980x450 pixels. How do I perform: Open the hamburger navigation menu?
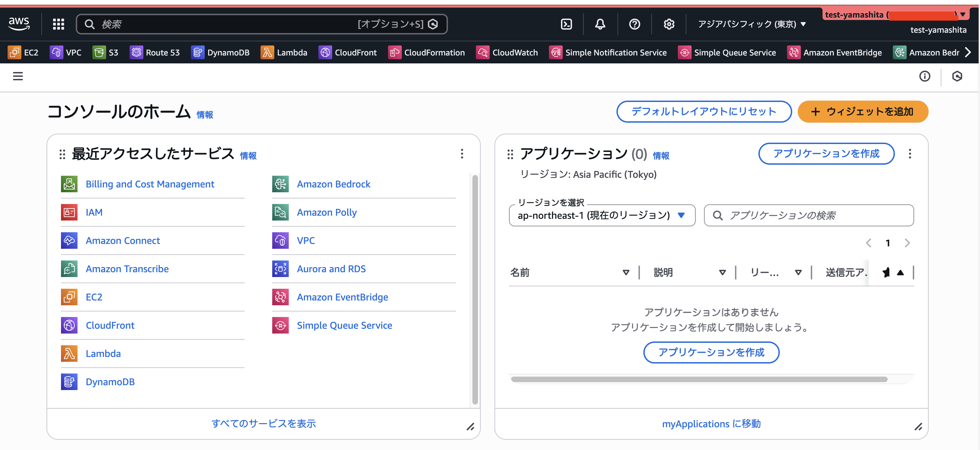pyautogui.click(x=18, y=76)
